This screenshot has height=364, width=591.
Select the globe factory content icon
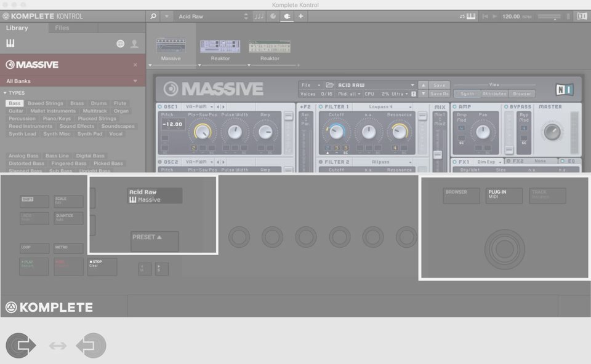pos(121,44)
